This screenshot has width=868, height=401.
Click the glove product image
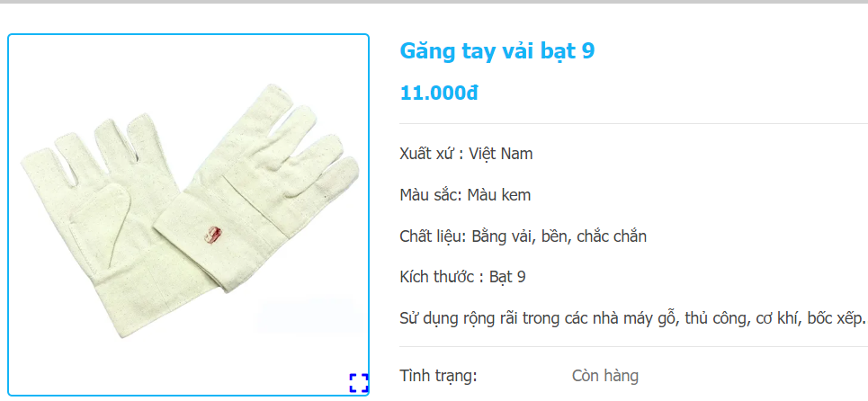(188, 215)
